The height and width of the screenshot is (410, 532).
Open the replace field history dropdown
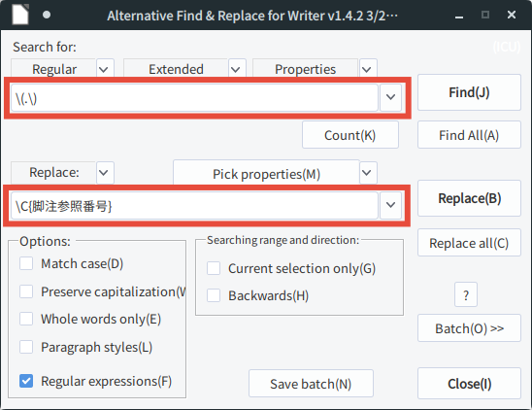pos(390,205)
